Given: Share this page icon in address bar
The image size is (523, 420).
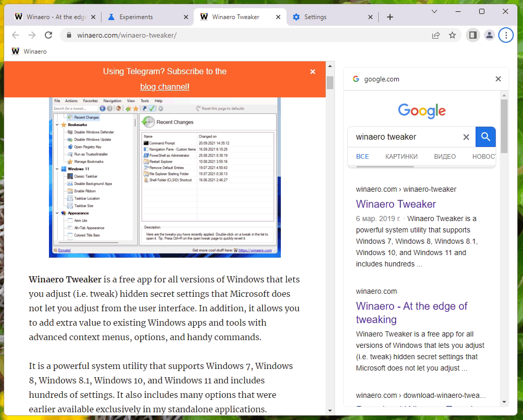Looking at the screenshot, I should tap(436, 35).
